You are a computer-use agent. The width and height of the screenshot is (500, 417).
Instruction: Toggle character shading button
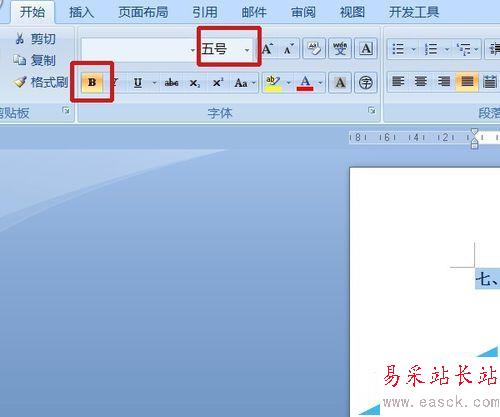(x=340, y=82)
